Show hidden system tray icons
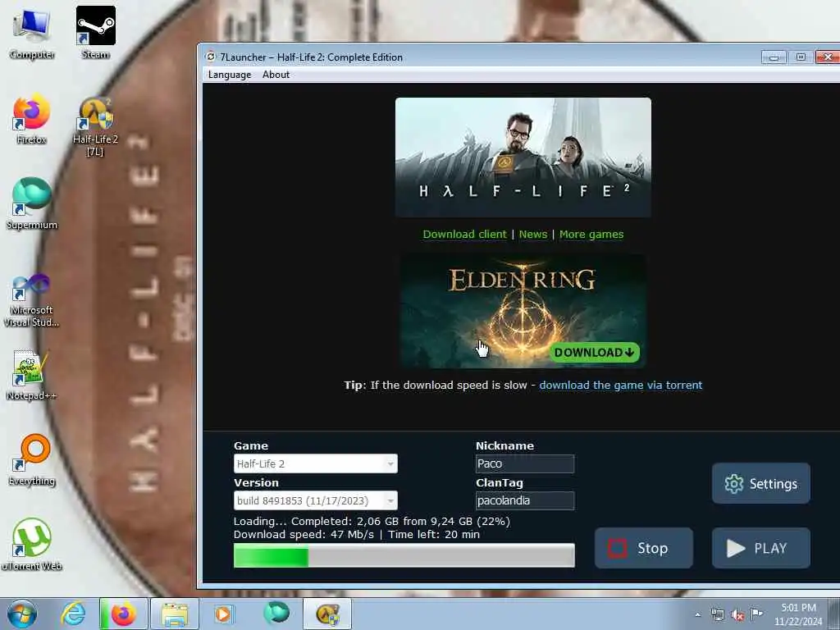The width and height of the screenshot is (840, 630). click(x=697, y=614)
